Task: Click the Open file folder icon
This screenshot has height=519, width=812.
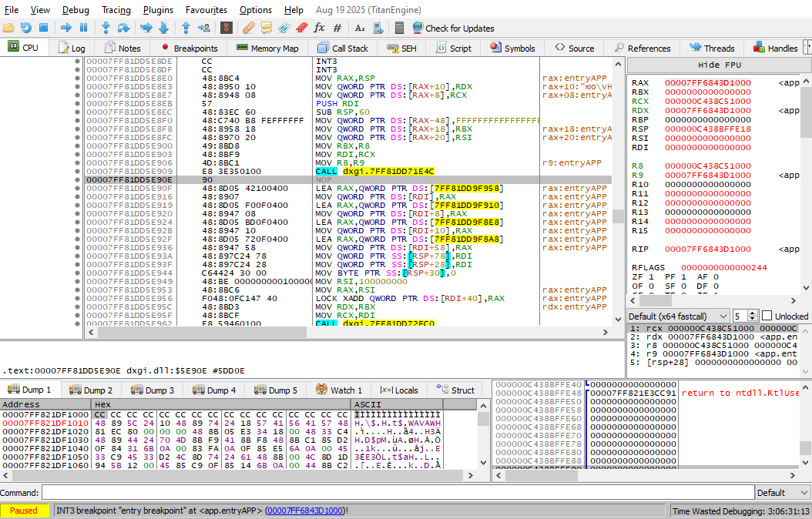Action: tap(8, 28)
